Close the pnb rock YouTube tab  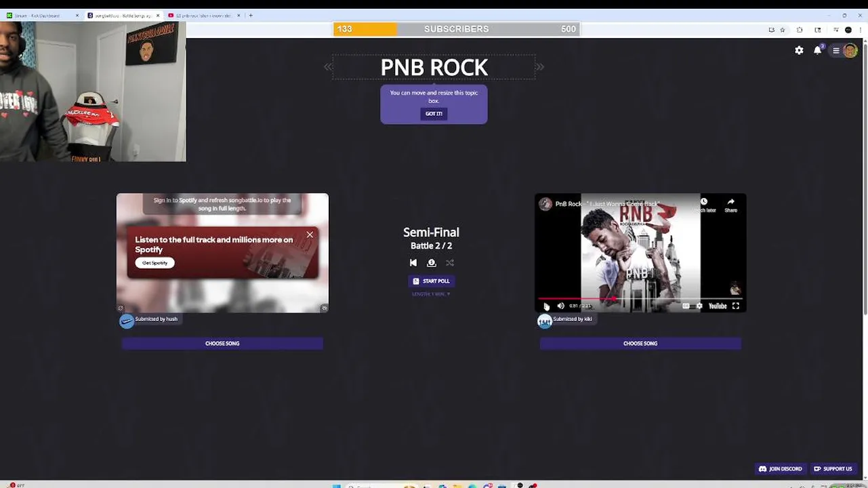click(239, 15)
